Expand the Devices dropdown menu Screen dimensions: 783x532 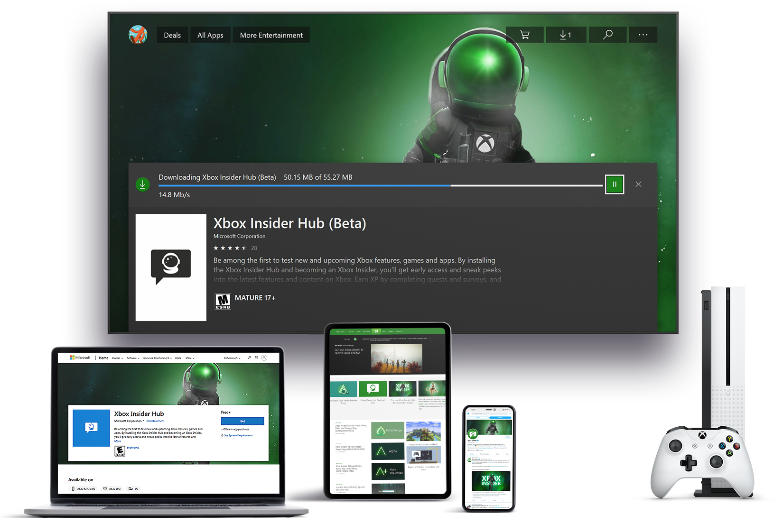(117, 358)
